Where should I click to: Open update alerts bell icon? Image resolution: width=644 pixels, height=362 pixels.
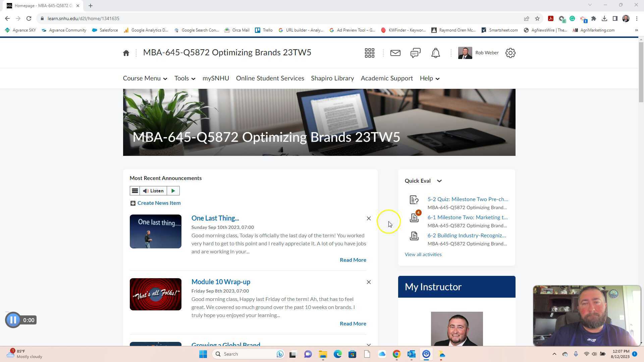tap(435, 53)
